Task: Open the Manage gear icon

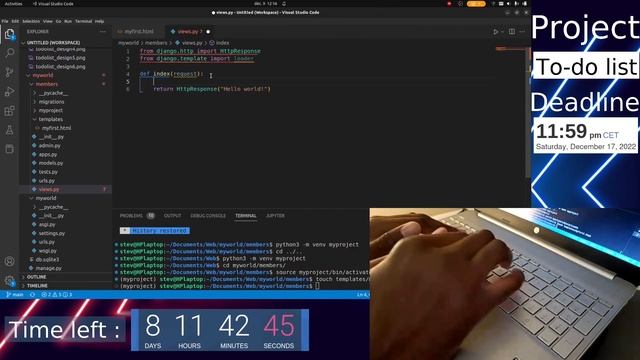Action: [10, 281]
